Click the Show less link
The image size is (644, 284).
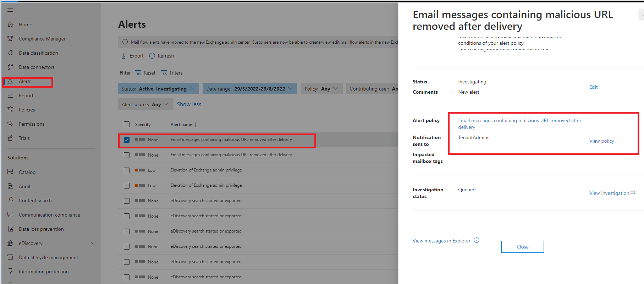pyautogui.click(x=189, y=104)
